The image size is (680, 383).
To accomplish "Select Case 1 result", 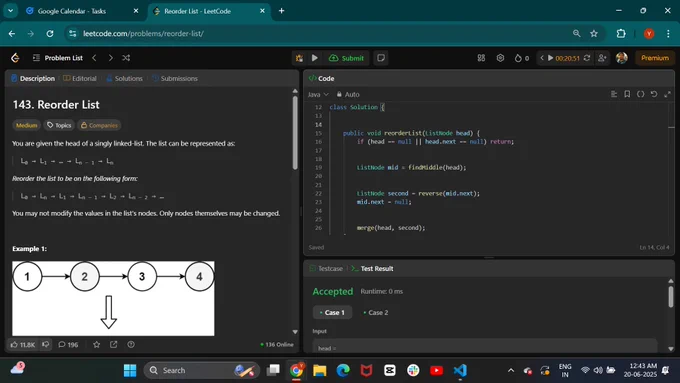I will tap(332, 312).
